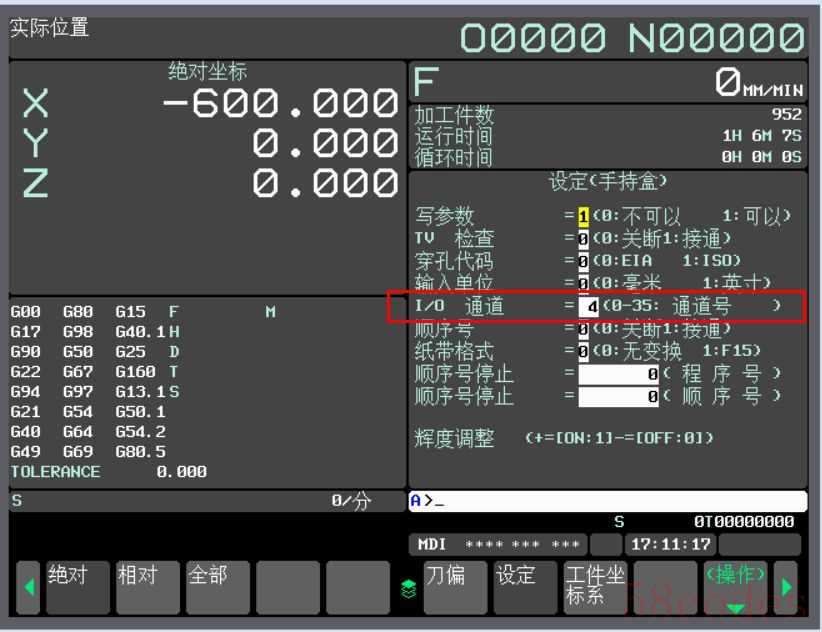Click 顺序号停止 sequence number input field
Viewport: 822px width, 632px height.
click(x=618, y=396)
